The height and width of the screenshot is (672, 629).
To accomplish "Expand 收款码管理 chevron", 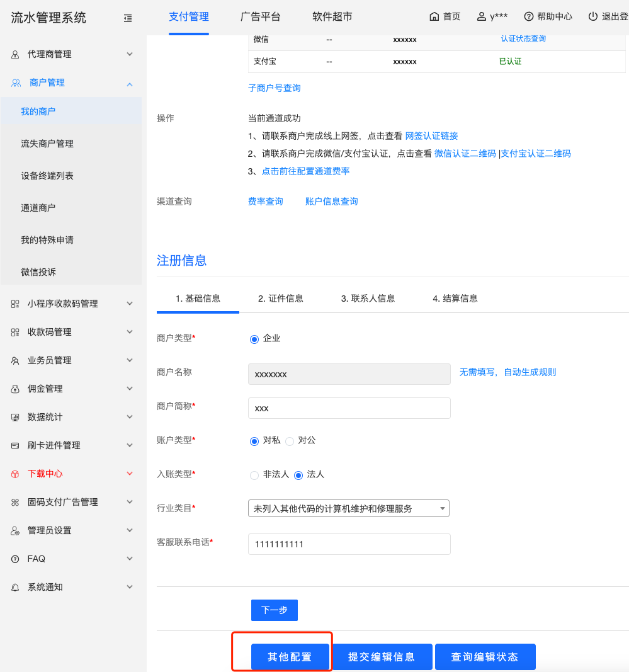I will 130,332.
